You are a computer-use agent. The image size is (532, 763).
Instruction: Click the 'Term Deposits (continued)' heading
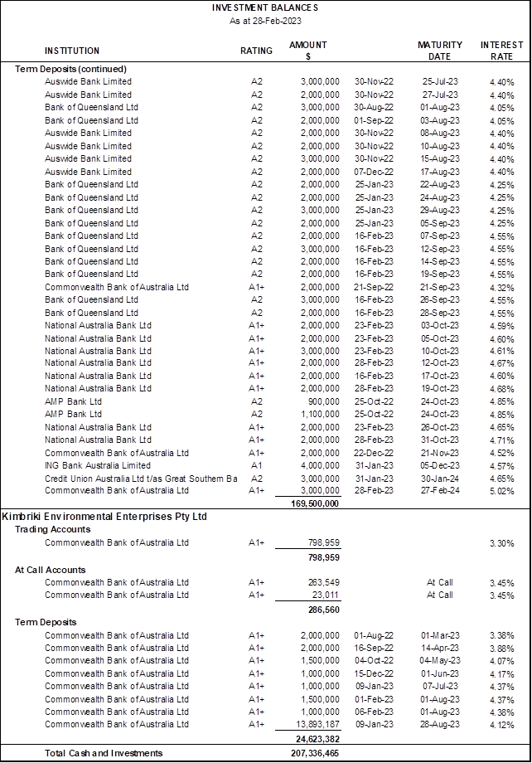71,69
